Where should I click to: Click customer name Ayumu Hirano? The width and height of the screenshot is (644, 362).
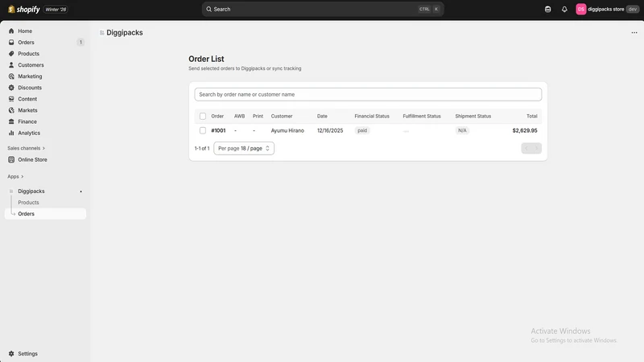coord(287,130)
